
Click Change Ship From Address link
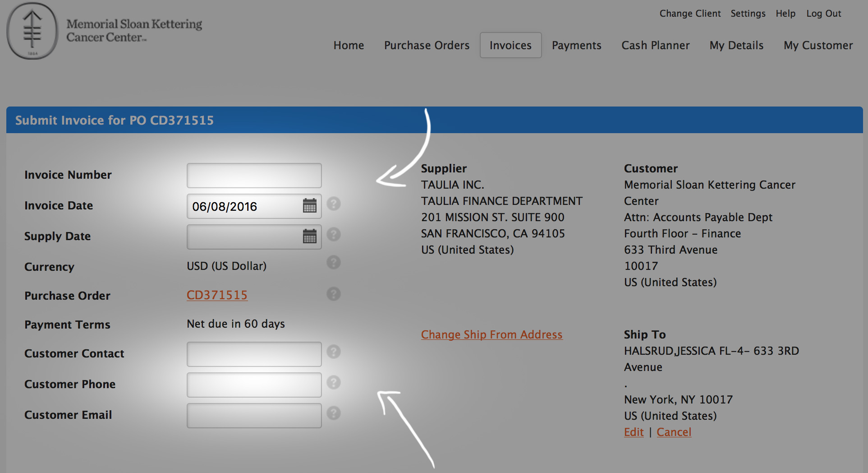[x=491, y=334]
